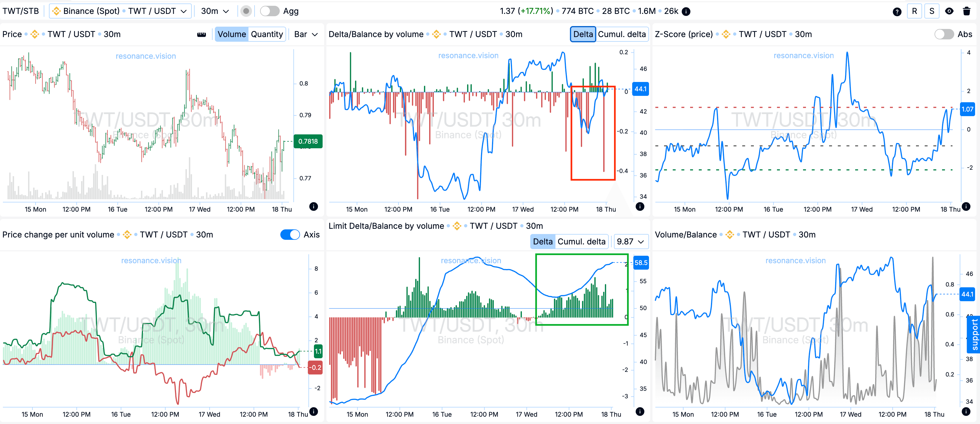Click the 0.7818 price label
The image size is (980, 424).
308,141
